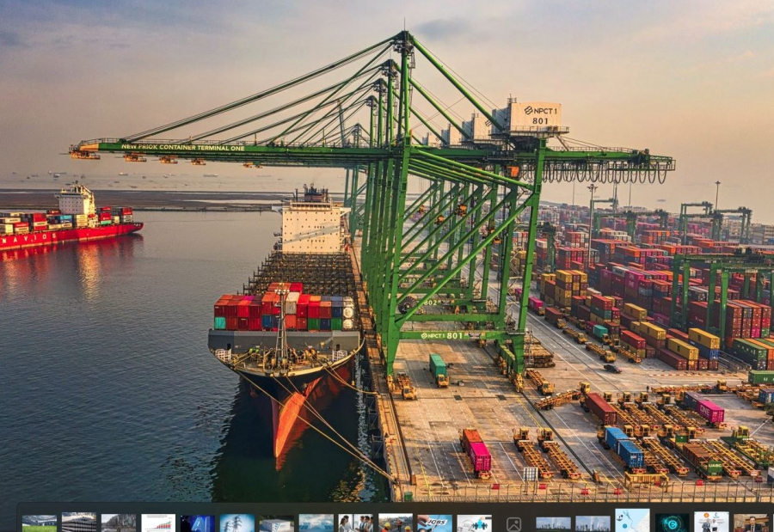
Task: Click the image placeholder icon
Action: 513,523
